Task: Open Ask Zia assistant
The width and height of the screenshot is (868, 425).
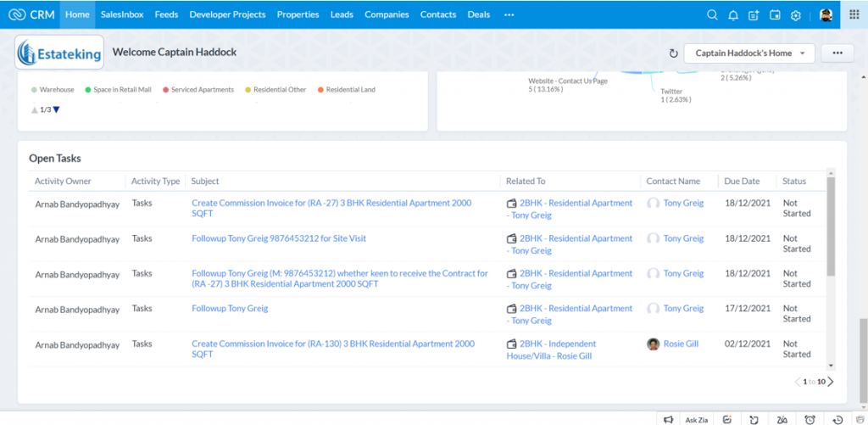Action: (697, 419)
